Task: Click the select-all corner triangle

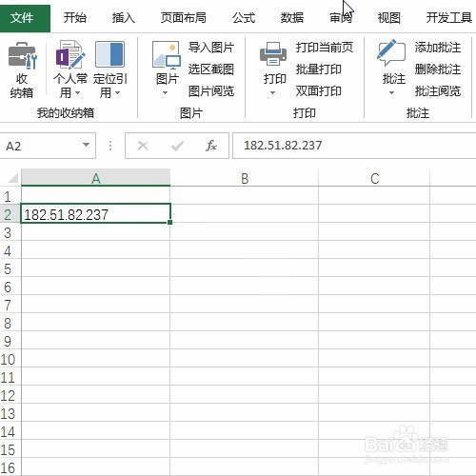Action: pos(12,178)
